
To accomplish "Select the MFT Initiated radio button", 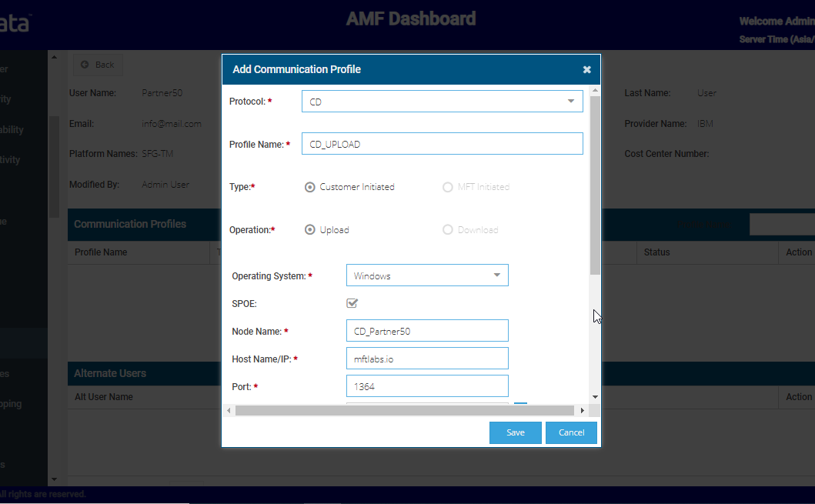I will coord(448,187).
